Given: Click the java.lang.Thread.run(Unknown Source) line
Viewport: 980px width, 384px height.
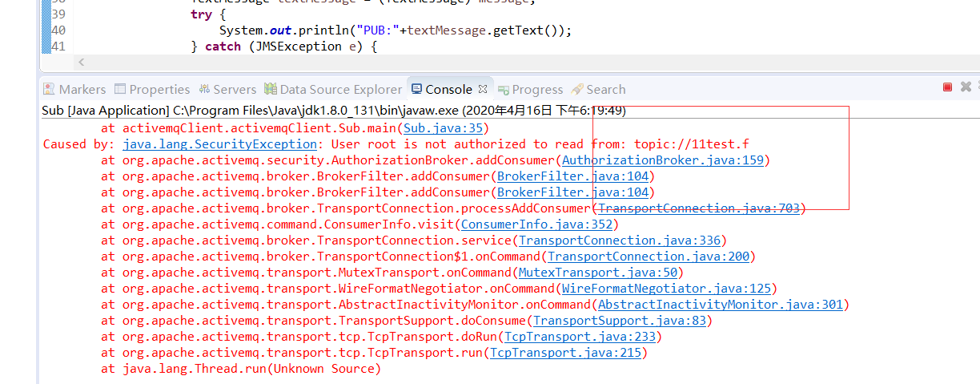Looking at the screenshot, I should (241, 369).
